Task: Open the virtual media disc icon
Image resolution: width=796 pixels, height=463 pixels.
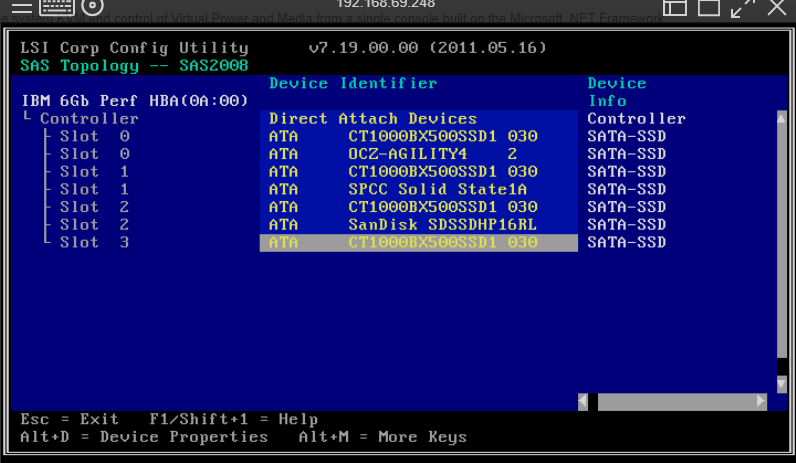Action: coord(92,7)
